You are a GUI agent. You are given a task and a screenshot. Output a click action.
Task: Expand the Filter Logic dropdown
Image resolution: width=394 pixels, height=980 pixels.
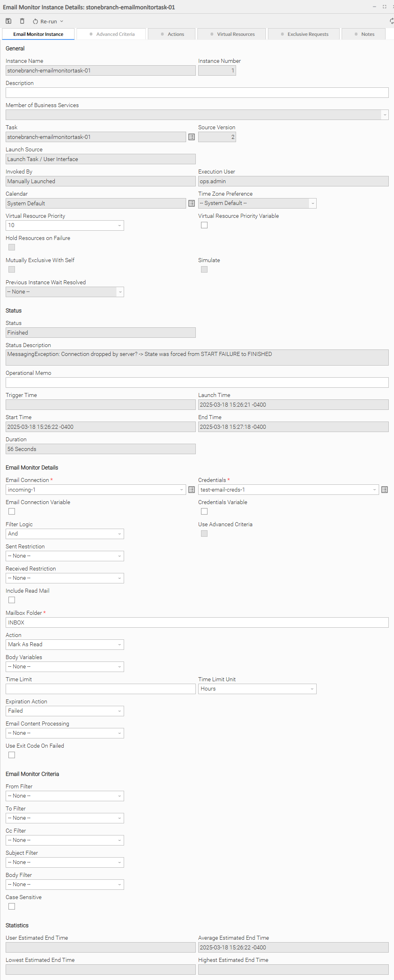point(64,534)
